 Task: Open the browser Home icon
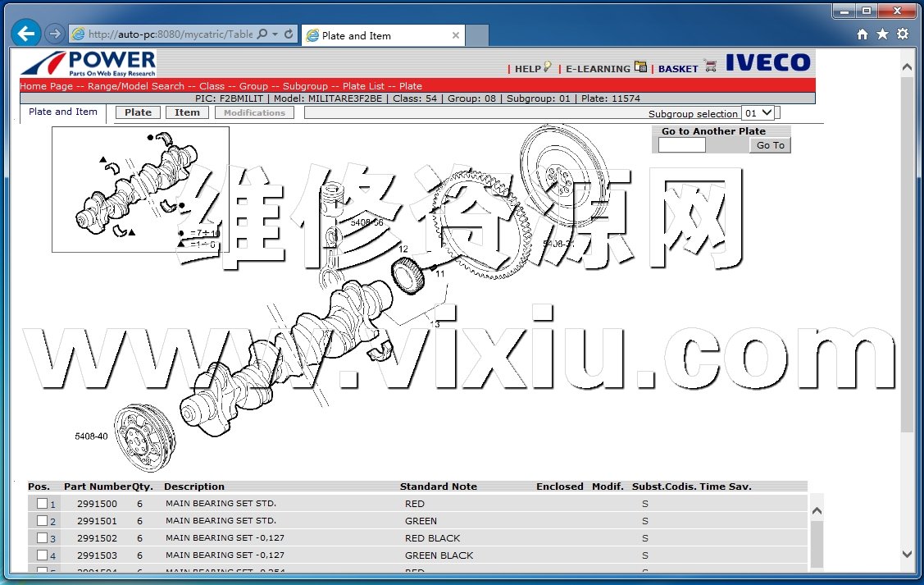tap(862, 34)
